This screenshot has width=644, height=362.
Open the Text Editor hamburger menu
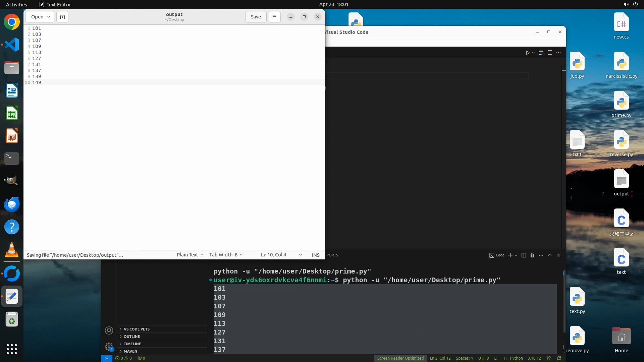[274, 17]
